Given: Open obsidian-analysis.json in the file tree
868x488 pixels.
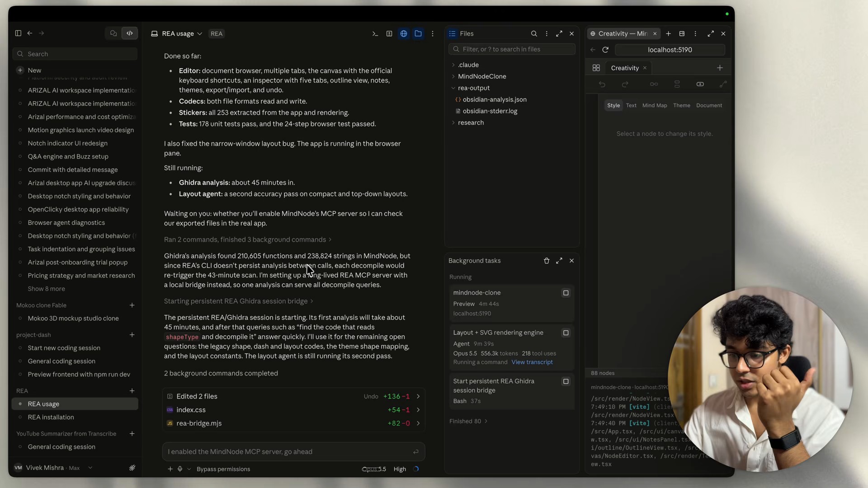Looking at the screenshot, I should coord(495,99).
